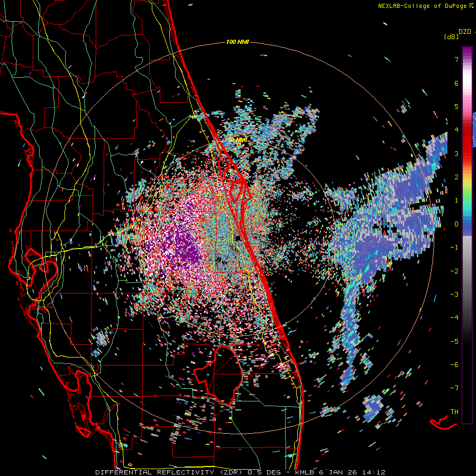Screen dimensions: 476x476
Task: Click the TH threshold label on the scale
Action: (454, 411)
